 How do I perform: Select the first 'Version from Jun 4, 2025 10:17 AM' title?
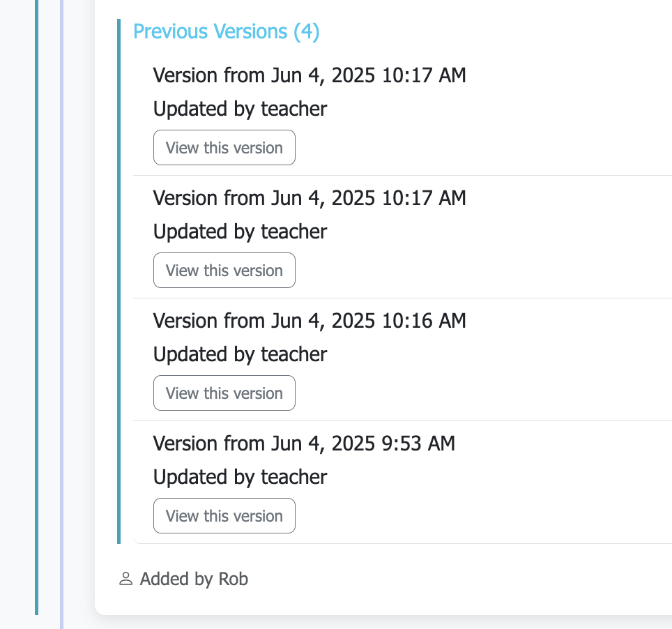[x=309, y=75]
